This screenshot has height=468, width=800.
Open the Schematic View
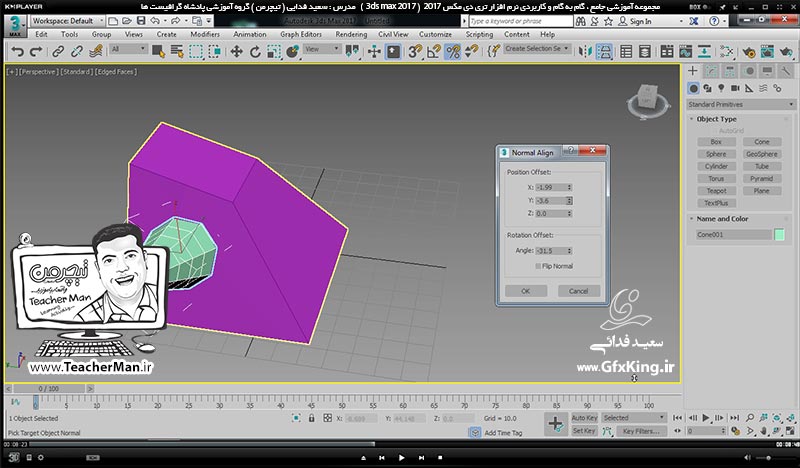click(705, 52)
